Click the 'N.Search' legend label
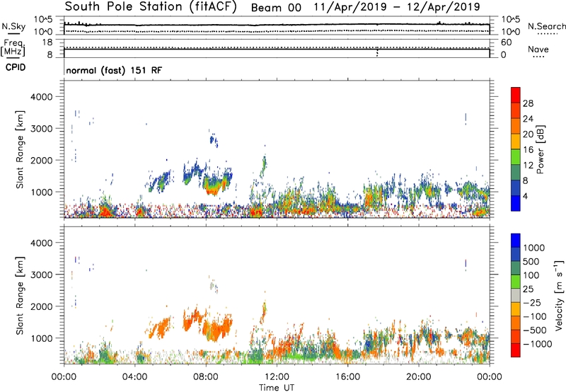Viewport: 566px width, 392px height. pos(546,26)
